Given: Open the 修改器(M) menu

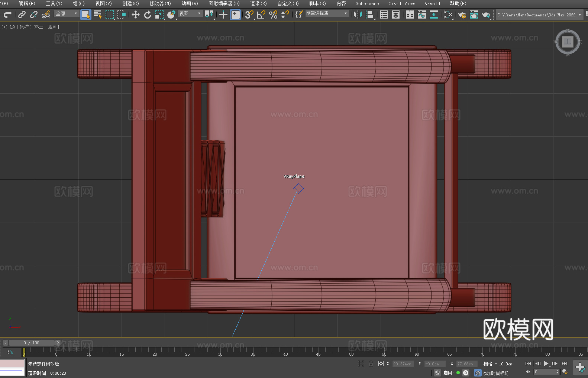Looking at the screenshot, I should (160, 3).
